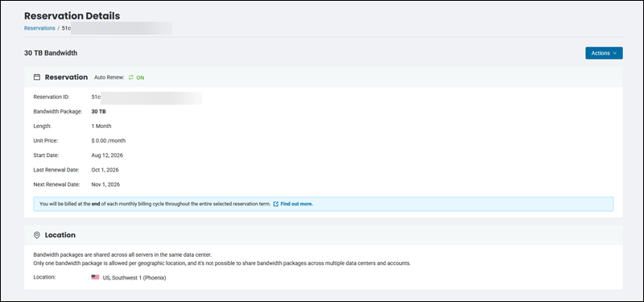The width and height of the screenshot is (644, 302).
Task: Click the Reservation section heading
Action: [x=66, y=77]
